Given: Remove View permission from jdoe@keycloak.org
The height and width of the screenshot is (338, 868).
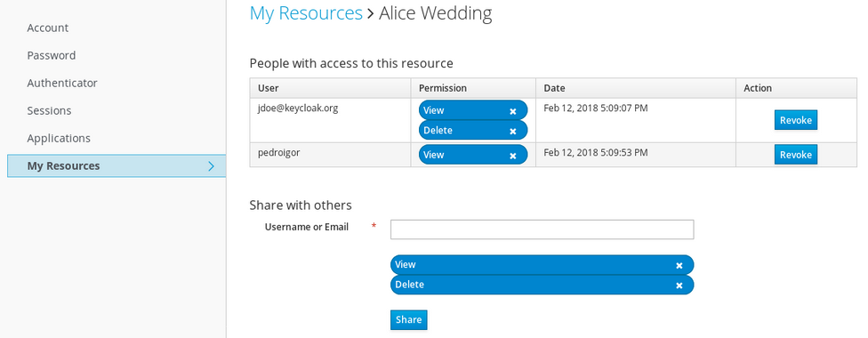Looking at the screenshot, I should tap(512, 111).
